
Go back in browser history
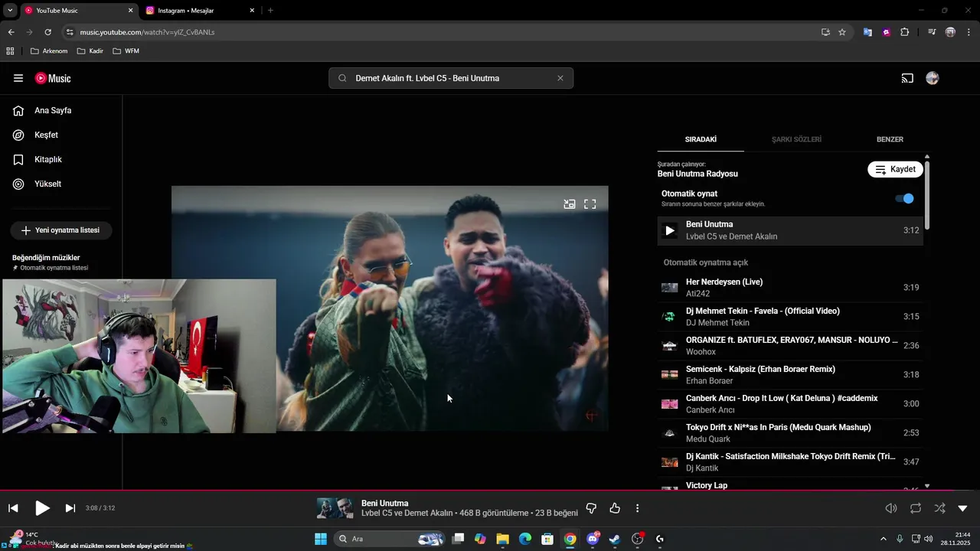(x=11, y=32)
